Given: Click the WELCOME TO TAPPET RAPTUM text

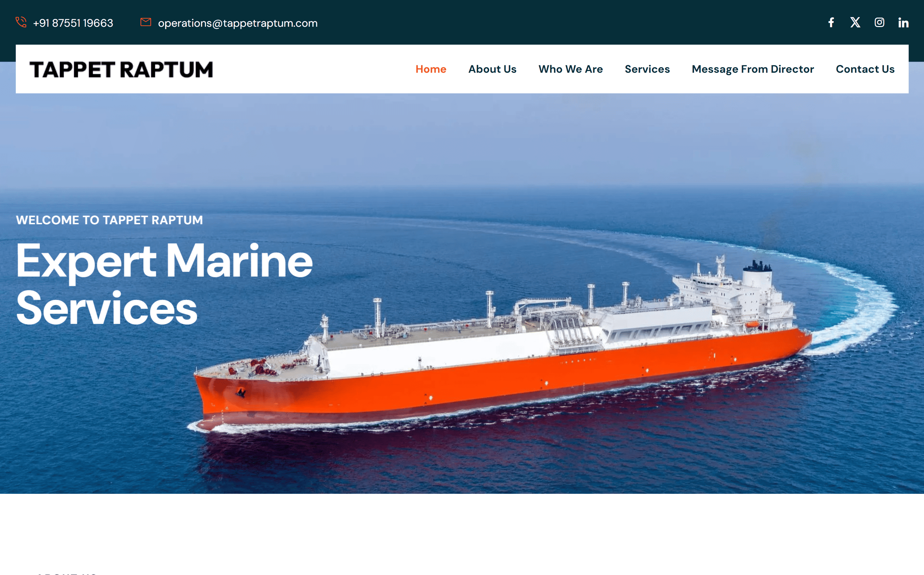Looking at the screenshot, I should click(110, 220).
